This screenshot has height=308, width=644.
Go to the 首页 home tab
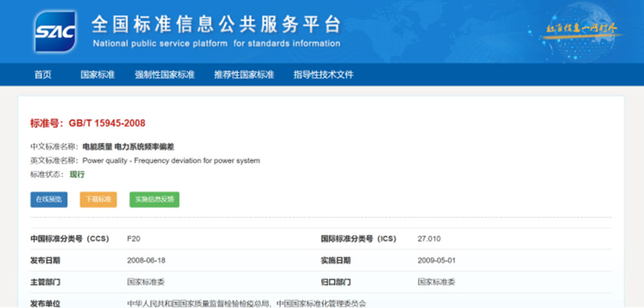pyautogui.click(x=43, y=75)
